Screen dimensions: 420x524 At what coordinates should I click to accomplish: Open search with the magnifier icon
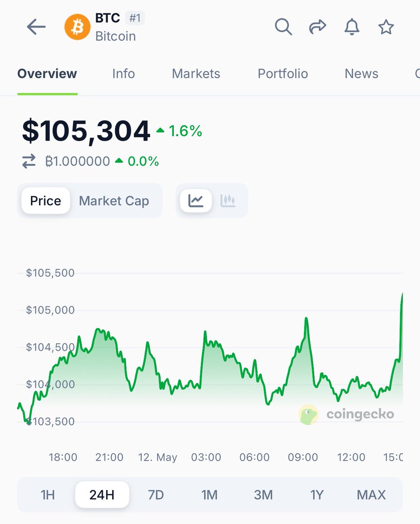click(283, 27)
